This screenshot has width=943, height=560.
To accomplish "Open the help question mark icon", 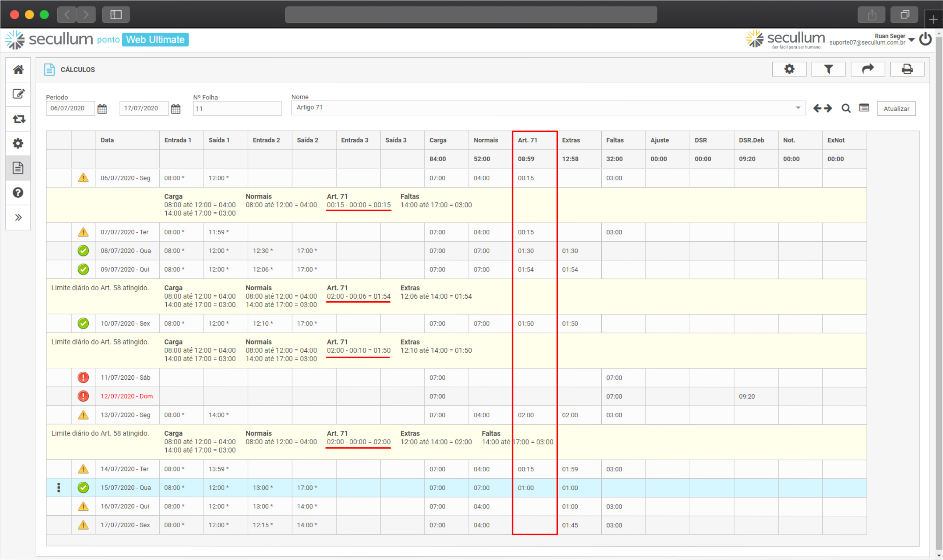I will 18,193.
